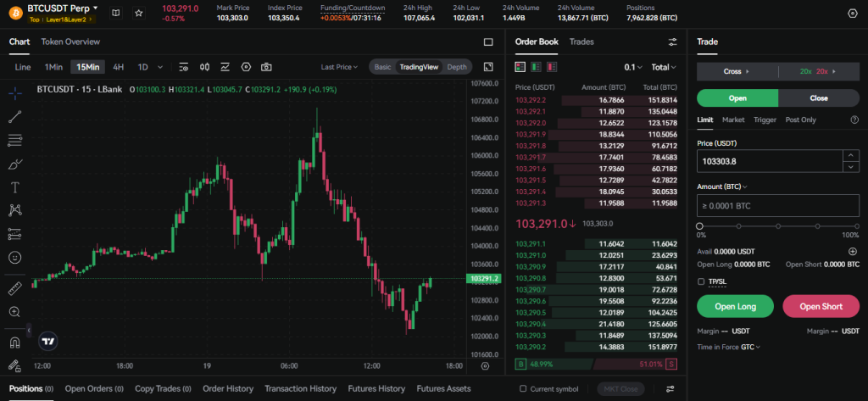Select the 4H timeframe
Screen dimensions: 868x401
119,67
